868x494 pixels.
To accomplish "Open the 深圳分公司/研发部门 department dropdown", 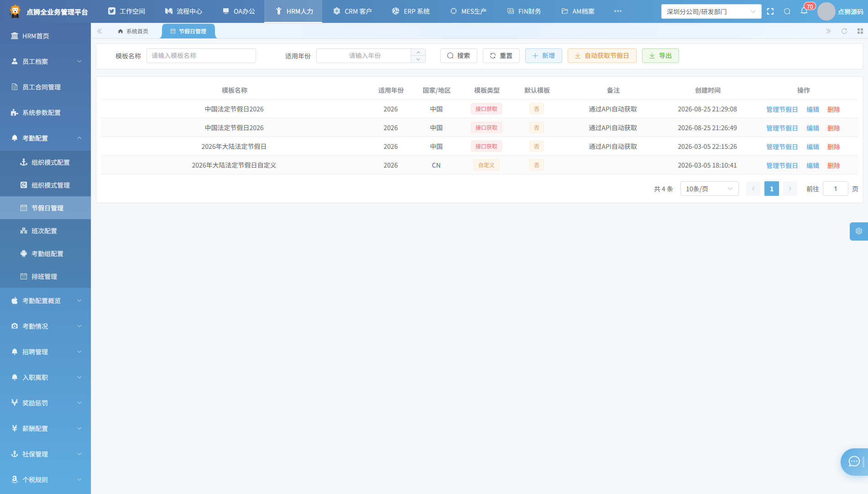I will (711, 11).
